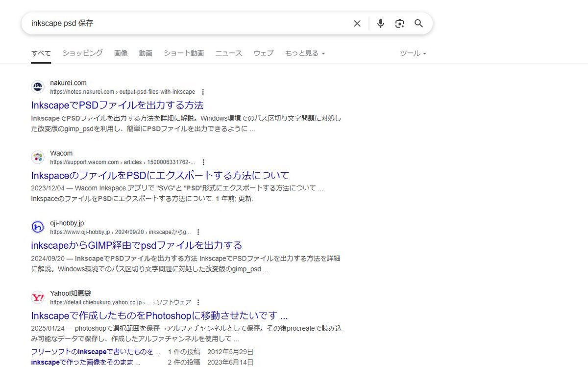Submit search with magnifying glass icon
The width and height of the screenshot is (588, 367).
(x=418, y=24)
